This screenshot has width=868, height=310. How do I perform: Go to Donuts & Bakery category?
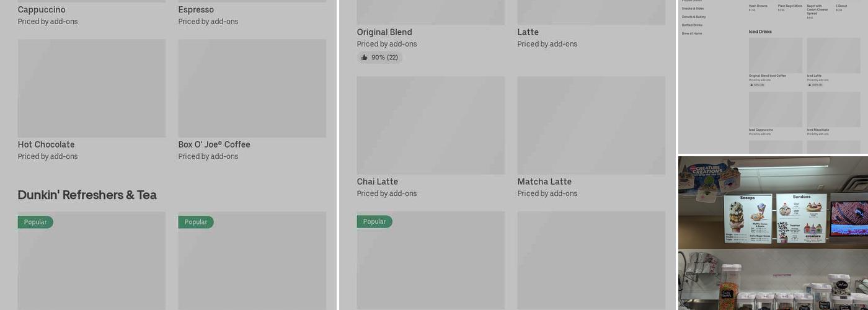pyautogui.click(x=694, y=17)
